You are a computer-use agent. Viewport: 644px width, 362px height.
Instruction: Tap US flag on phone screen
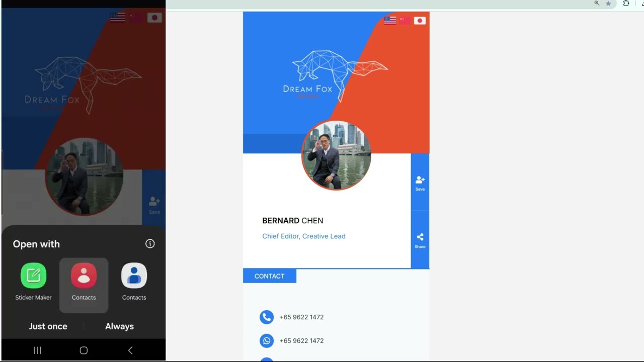click(x=117, y=18)
